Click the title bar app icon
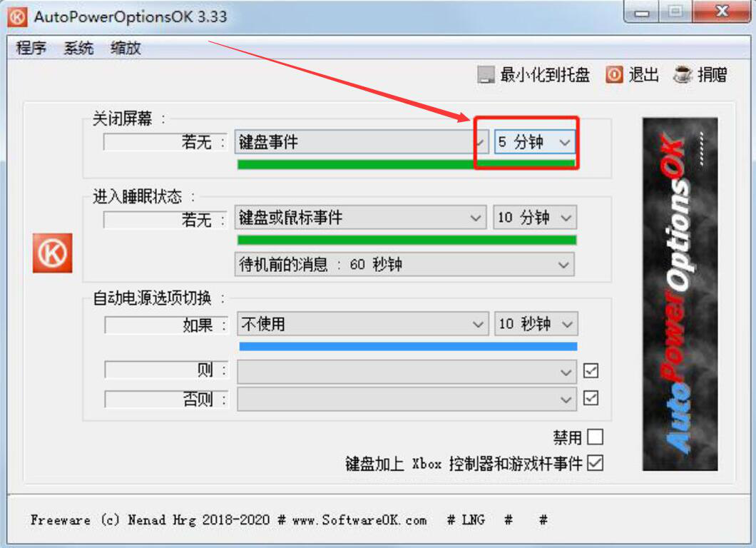Screen dimensions: 756x548 19,17
